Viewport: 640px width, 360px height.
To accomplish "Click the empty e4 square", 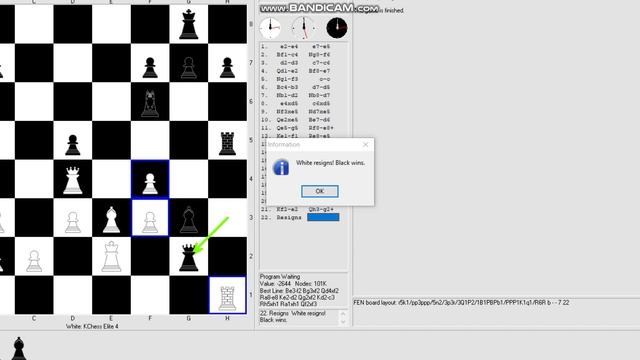I will (x=111, y=179).
